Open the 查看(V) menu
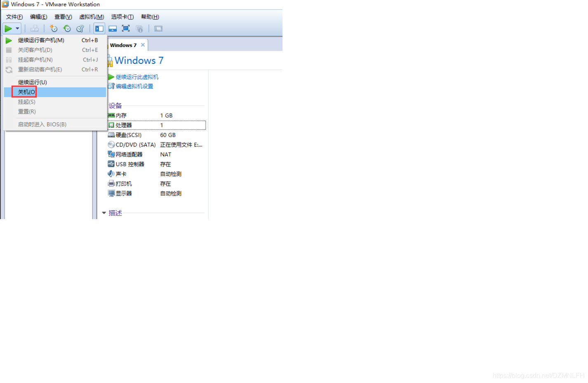The width and height of the screenshot is (588, 383). pos(63,17)
